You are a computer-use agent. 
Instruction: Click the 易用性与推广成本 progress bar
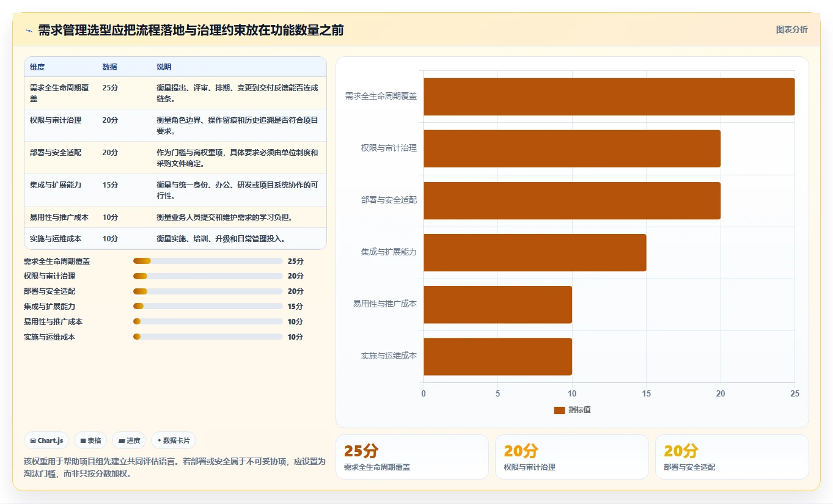[208, 322]
